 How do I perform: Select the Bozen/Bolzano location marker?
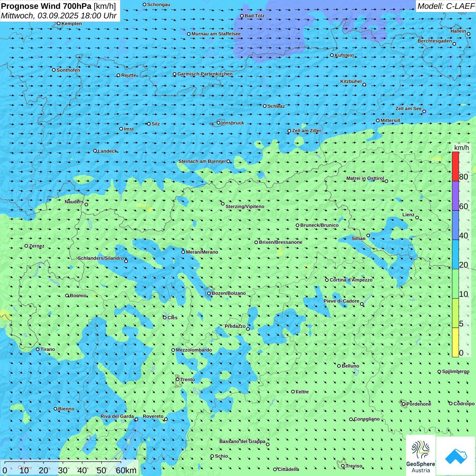tap(209, 293)
